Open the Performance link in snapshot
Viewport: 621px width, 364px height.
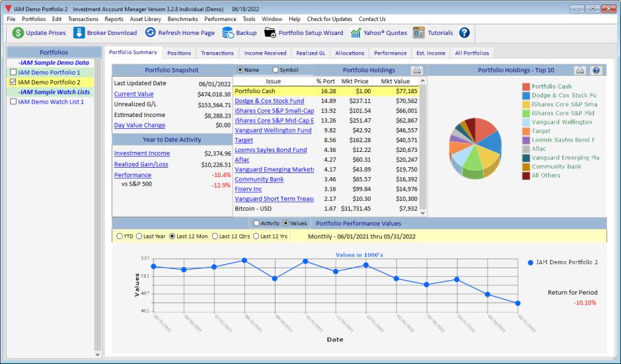133,175
